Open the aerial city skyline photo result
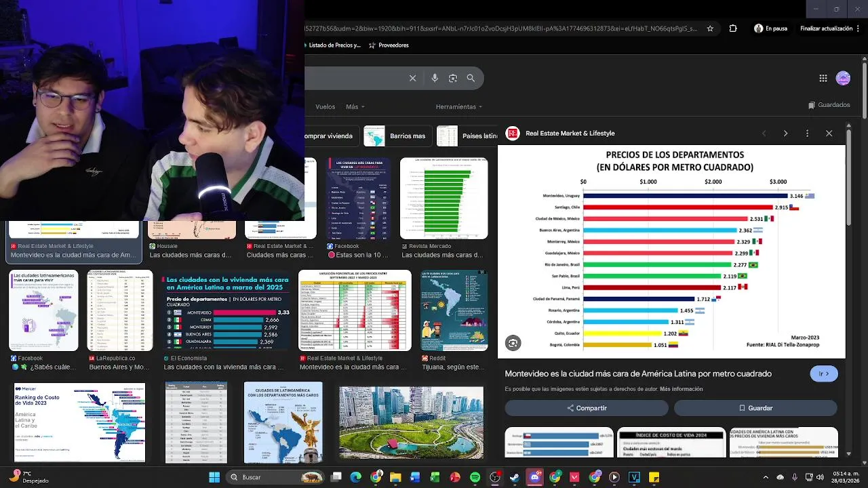 point(411,423)
